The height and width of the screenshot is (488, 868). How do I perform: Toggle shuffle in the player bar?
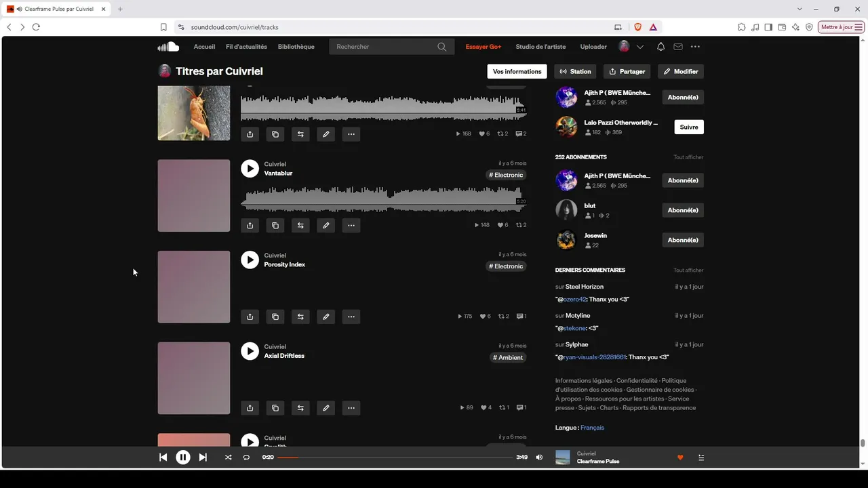point(228,457)
